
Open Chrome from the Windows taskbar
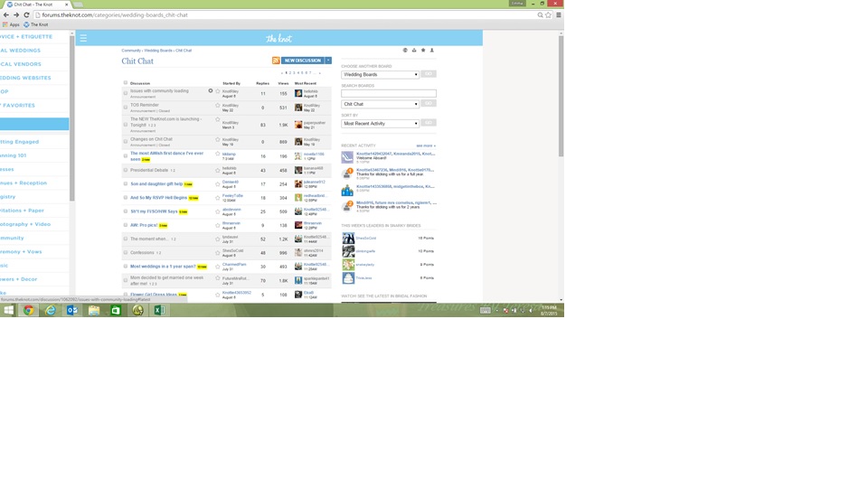point(28,310)
